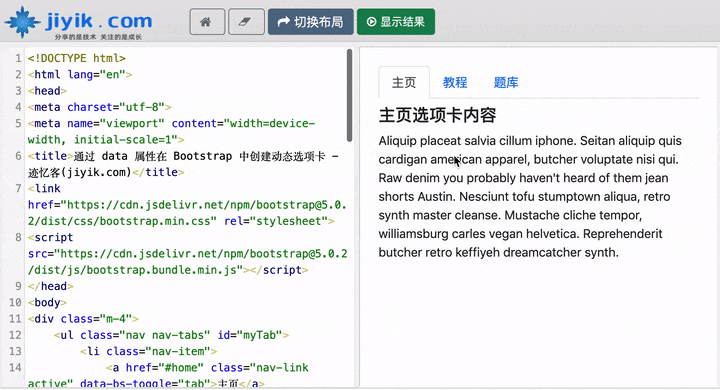Click the play-circle icon in 显示结果 button
720x390 pixels.
[371, 22]
